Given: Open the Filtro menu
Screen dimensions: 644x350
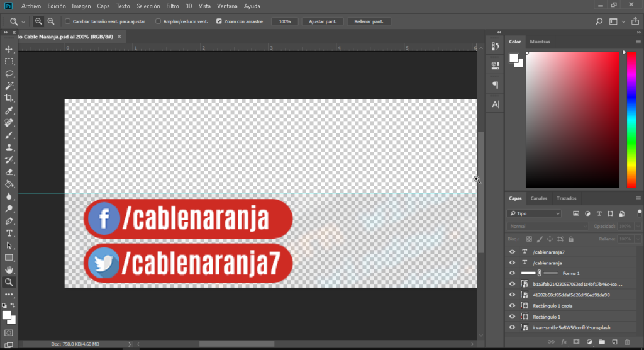Looking at the screenshot, I should (x=172, y=6).
